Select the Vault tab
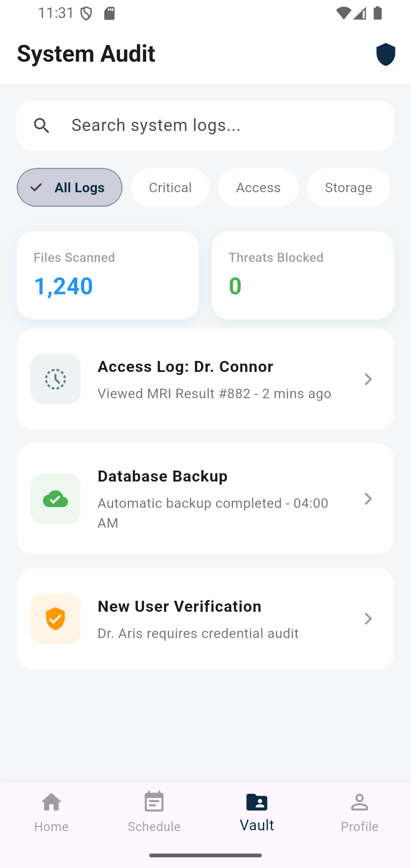This screenshot has height=868, width=411. [257, 812]
